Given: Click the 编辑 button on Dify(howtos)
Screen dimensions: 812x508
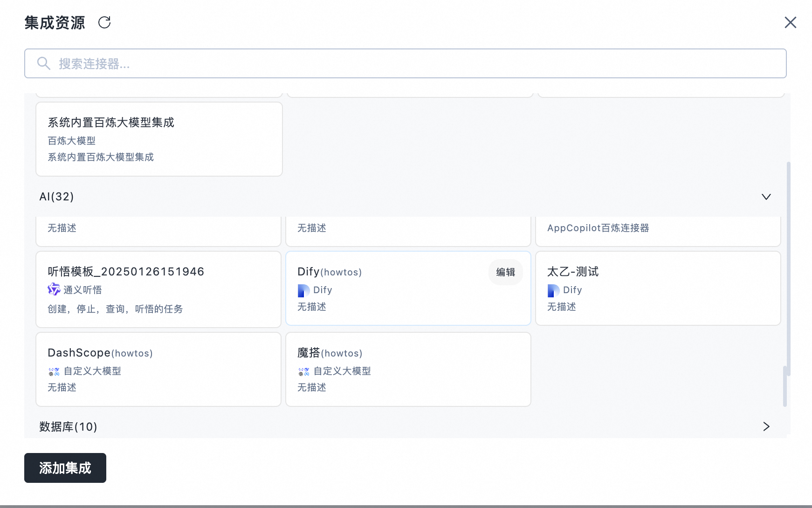Looking at the screenshot, I should pyautogui.click(x=505, y=272).
